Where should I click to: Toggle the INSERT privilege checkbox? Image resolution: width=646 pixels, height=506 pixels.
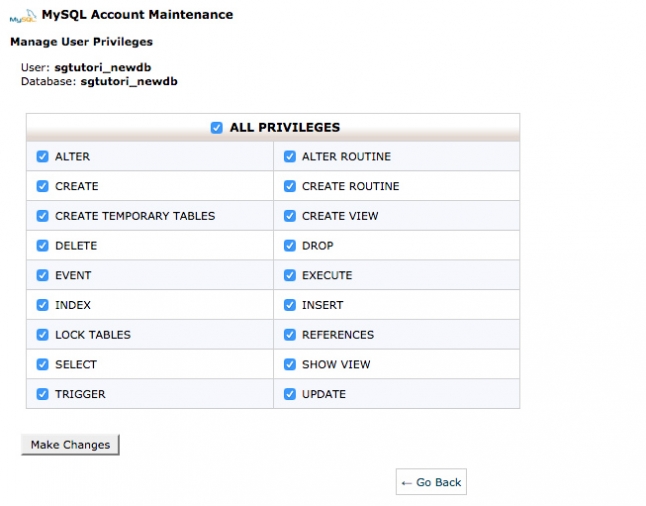[290, 305]
